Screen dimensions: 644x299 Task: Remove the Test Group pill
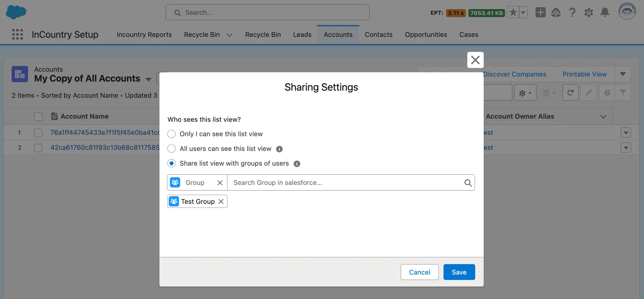(221, 201)
